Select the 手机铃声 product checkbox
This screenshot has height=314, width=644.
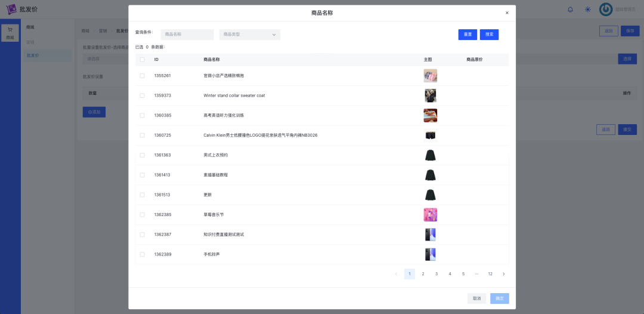[x=142, y=254]
